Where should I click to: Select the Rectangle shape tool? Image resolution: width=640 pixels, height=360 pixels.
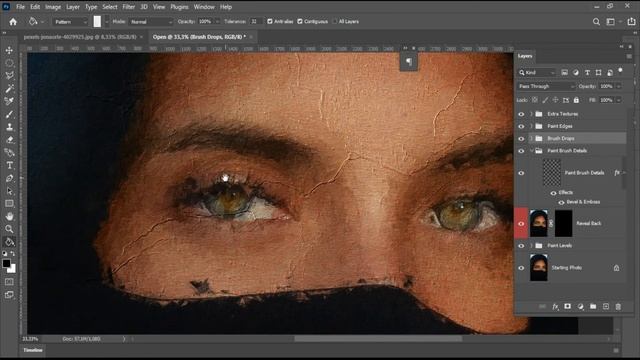(9, 204)
